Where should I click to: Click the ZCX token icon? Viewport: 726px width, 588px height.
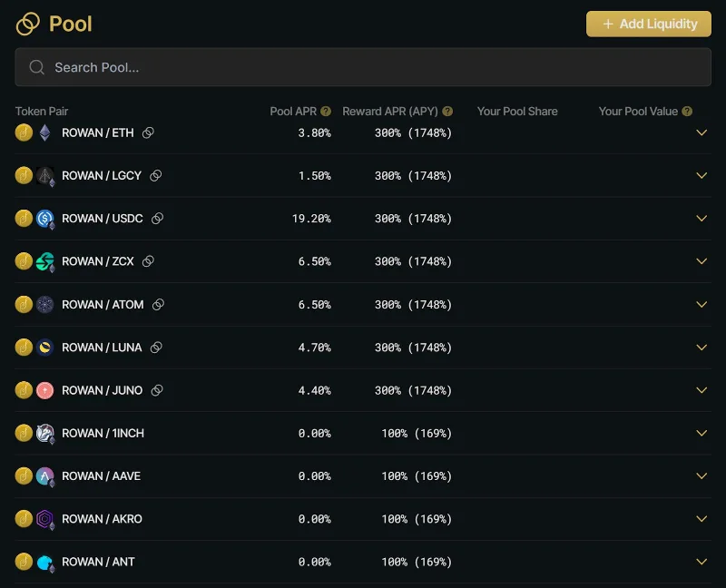coord(44,261)
